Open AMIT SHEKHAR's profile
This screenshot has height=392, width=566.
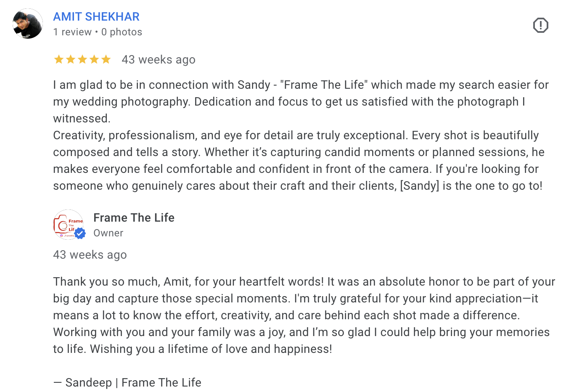[96, 16]
